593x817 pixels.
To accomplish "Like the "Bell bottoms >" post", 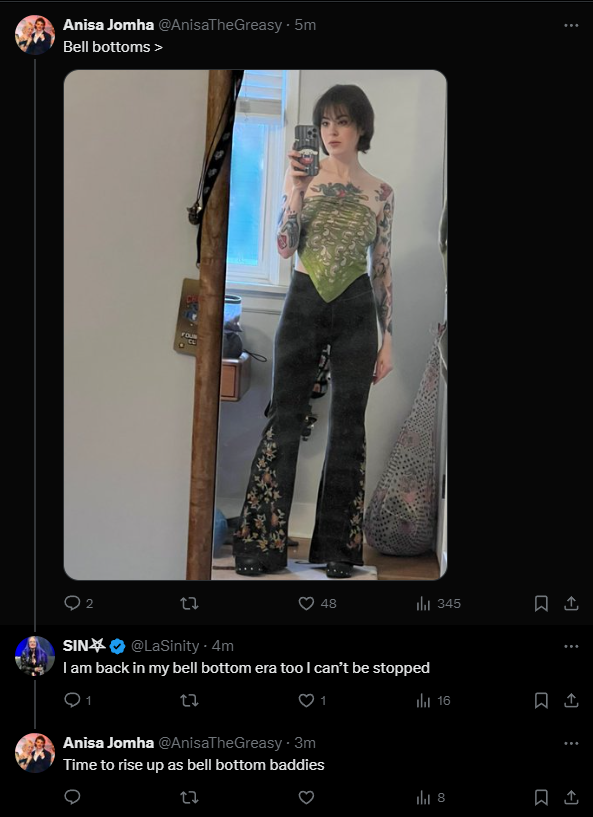I will pos(317,603).
